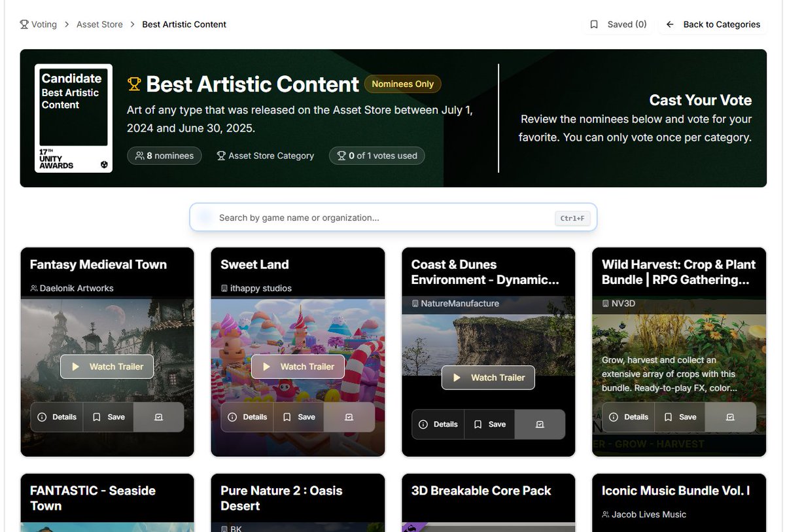Image resolution: width=785 pixels, height=532 pixels.
Task: Toggle Save on the Sweet Land card
Action: 298,417
